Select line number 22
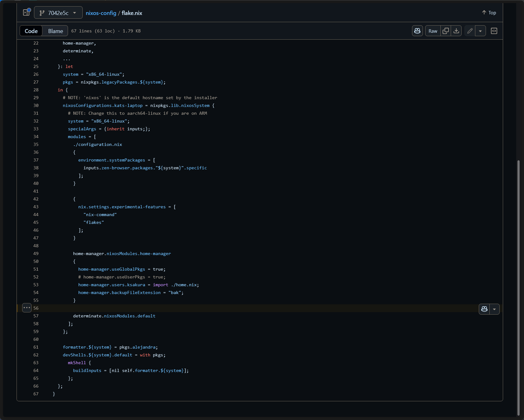This screenshot has width=524, height=420. 36,43
